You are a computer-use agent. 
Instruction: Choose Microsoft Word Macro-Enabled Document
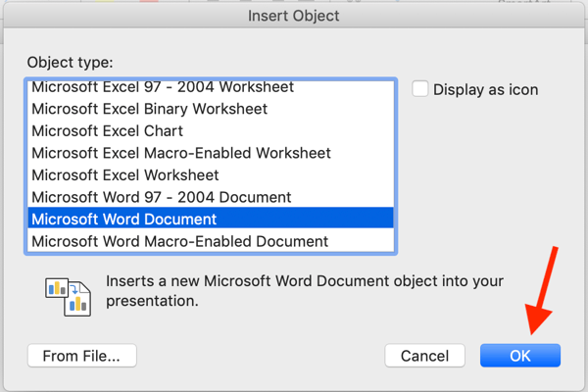[x=211, y=241]
